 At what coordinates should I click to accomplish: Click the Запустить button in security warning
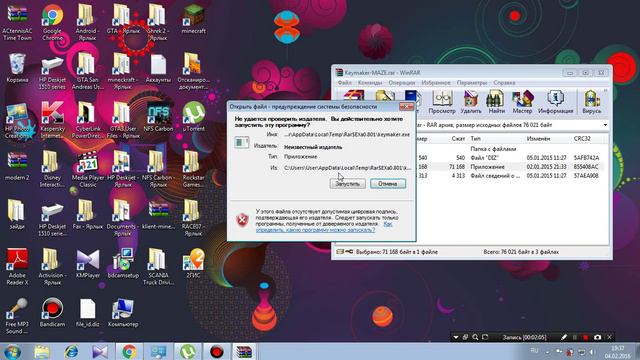[348, 184]
